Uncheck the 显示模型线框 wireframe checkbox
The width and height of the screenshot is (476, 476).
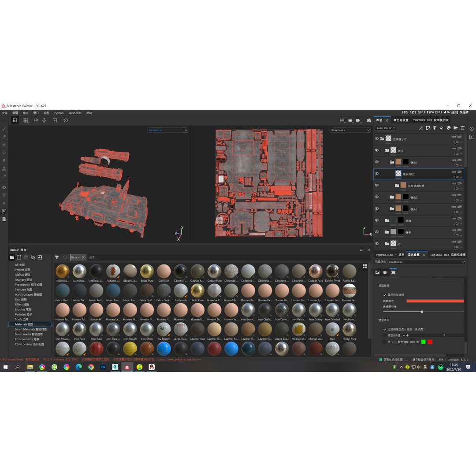pos(385,295)
